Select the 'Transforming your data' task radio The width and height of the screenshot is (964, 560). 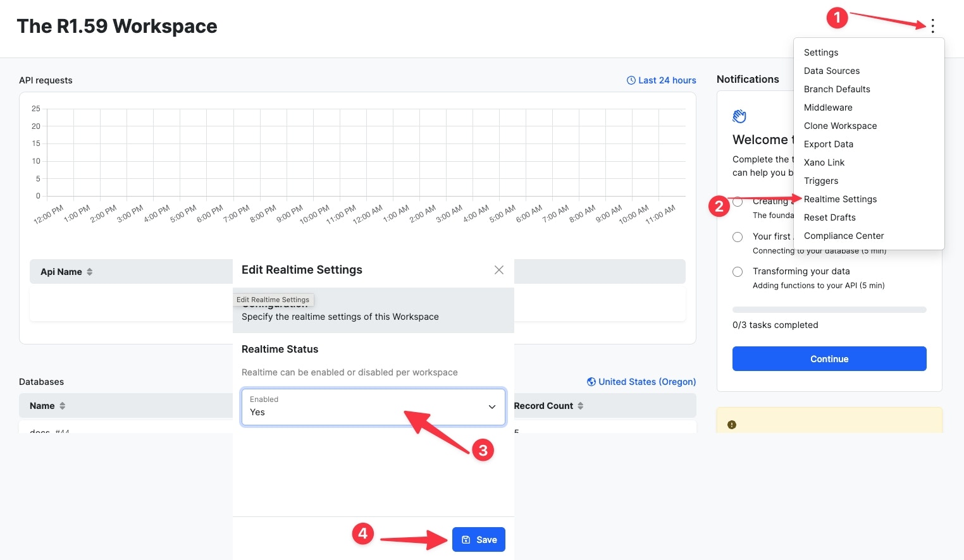(x=738, y=272)
